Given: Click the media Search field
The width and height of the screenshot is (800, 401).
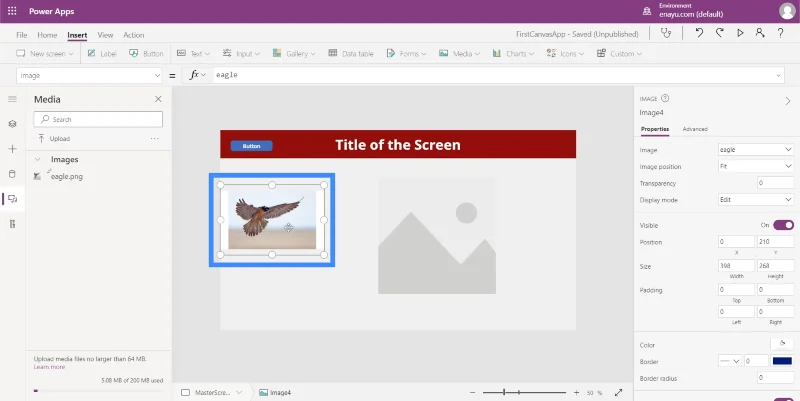Looking at the screenshot, I should coord(98,119).
